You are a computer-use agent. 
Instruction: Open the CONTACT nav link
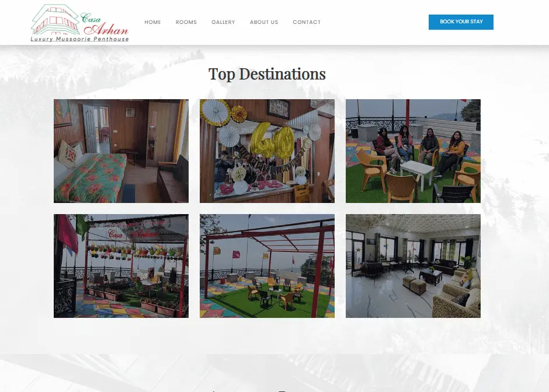(307, 22)
